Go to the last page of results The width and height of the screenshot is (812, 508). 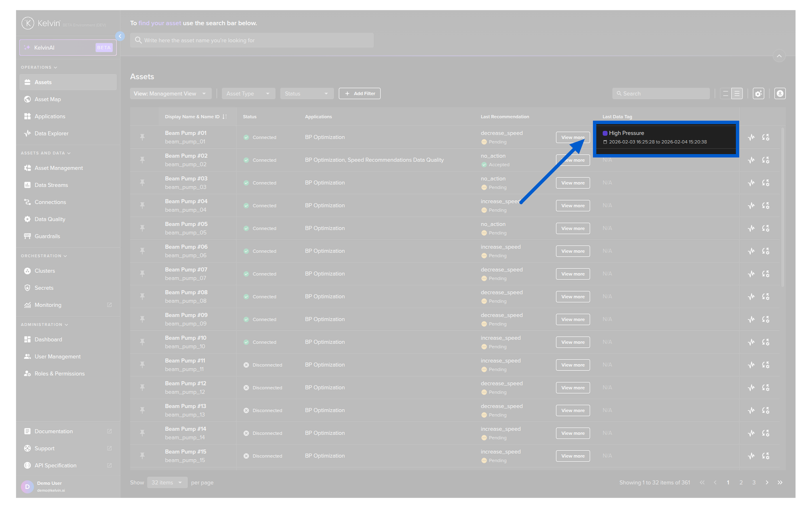point(780,483)
